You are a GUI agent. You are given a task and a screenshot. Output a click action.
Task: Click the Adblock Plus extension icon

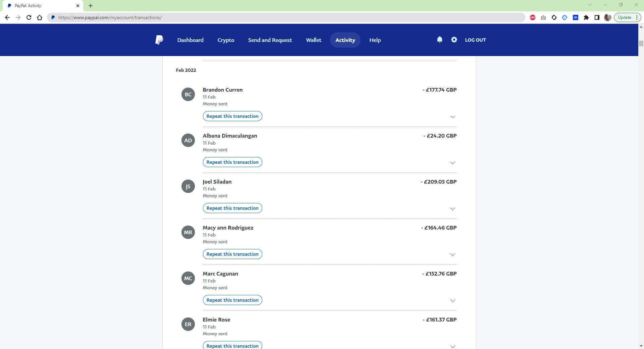coord(532,17)
